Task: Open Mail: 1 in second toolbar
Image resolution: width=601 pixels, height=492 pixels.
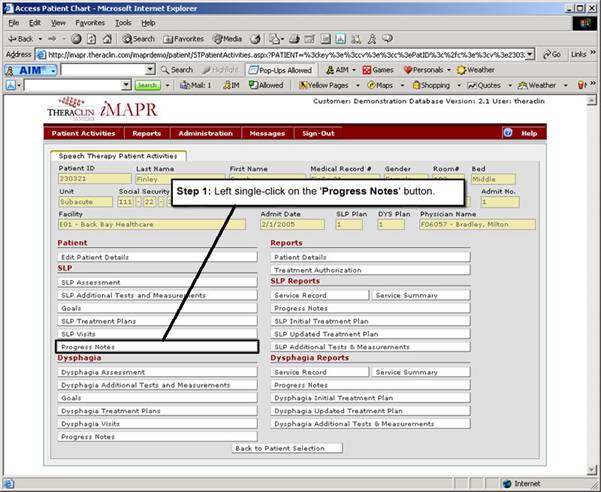Action: pos(195,85)
